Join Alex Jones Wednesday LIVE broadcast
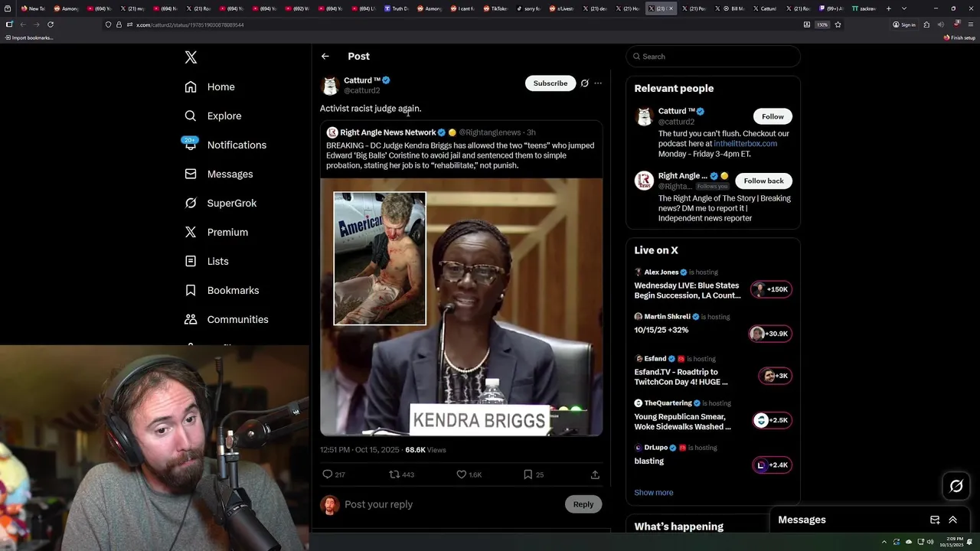The image size is (980, 551). pos(713,285)
